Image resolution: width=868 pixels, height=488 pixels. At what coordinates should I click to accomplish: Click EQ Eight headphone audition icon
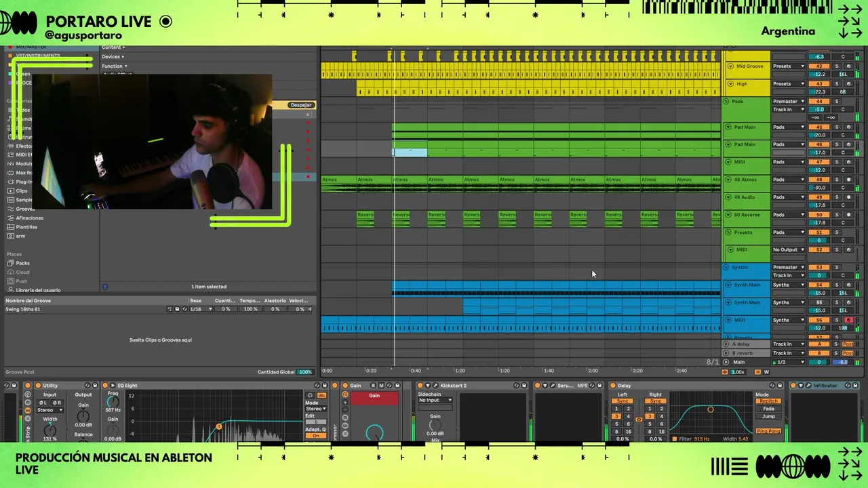309,395
